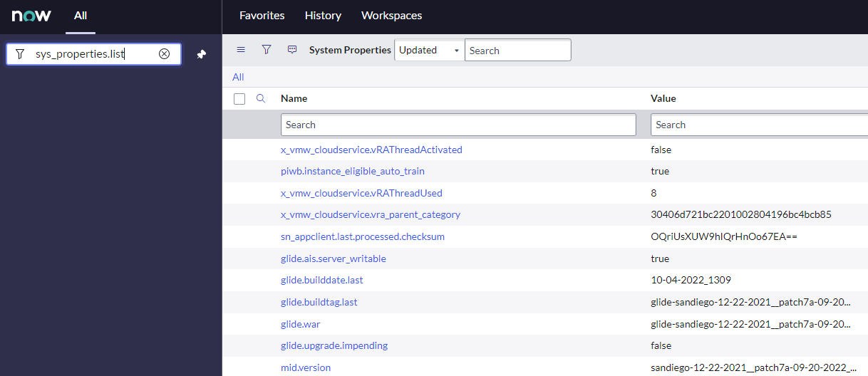Click the mid.version value text
Screen dimensions: 868x376
(754, 367)
